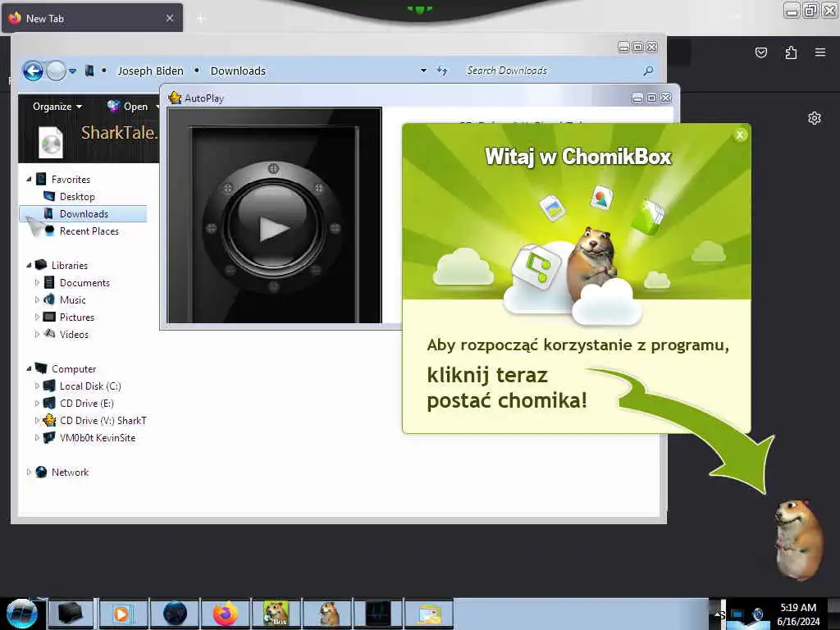
Task: Expand the Music library
Action: (37, 299)
